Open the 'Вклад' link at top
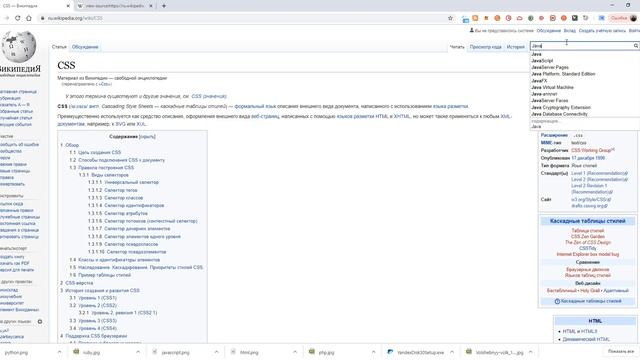 [x=569, y=31]
